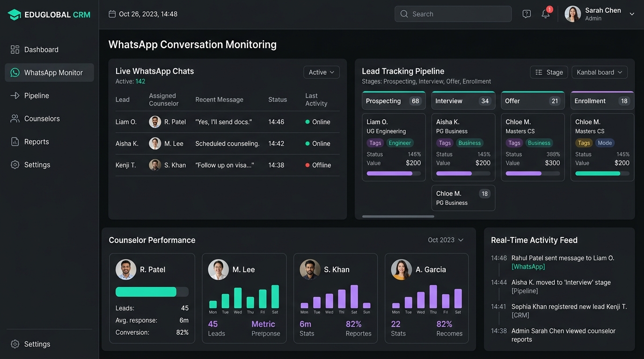Click the Active count 142
This screenshot has width=644, height=359.
pos(140,81)
